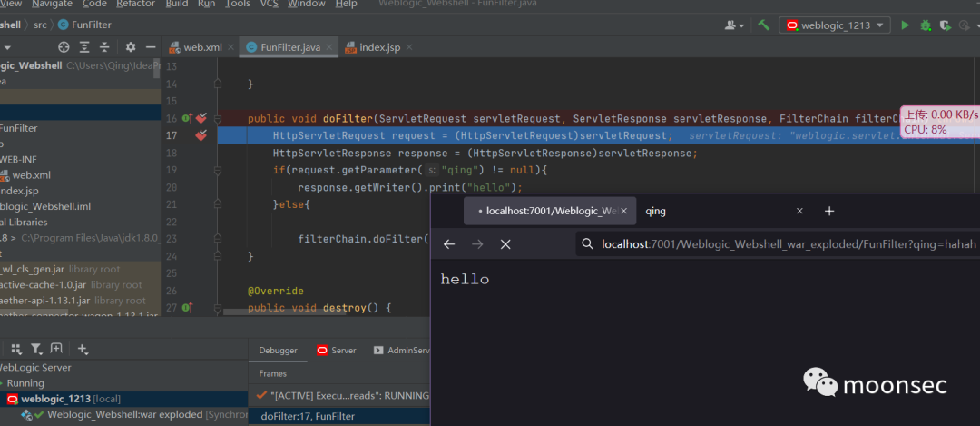This screenshot has width=980, height=426.
Task: Open the Navigate menu
Action: click(52, 5)
